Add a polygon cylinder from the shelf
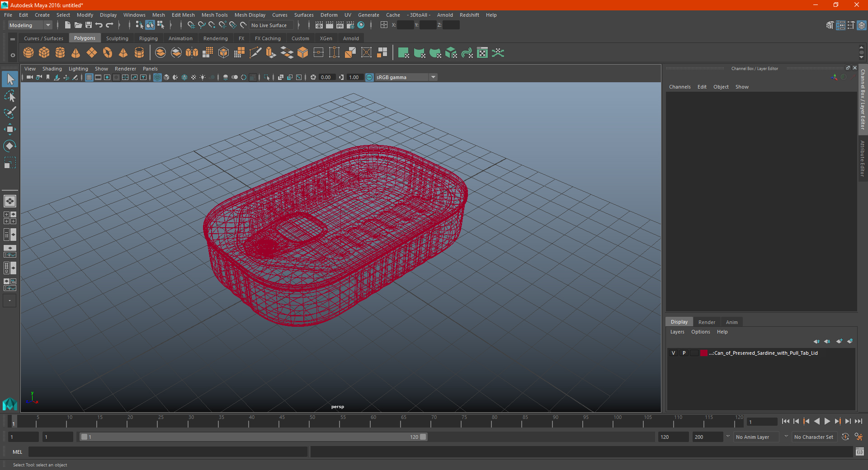Viewport: 868px width, 470px height. click(x=60, y=53)
